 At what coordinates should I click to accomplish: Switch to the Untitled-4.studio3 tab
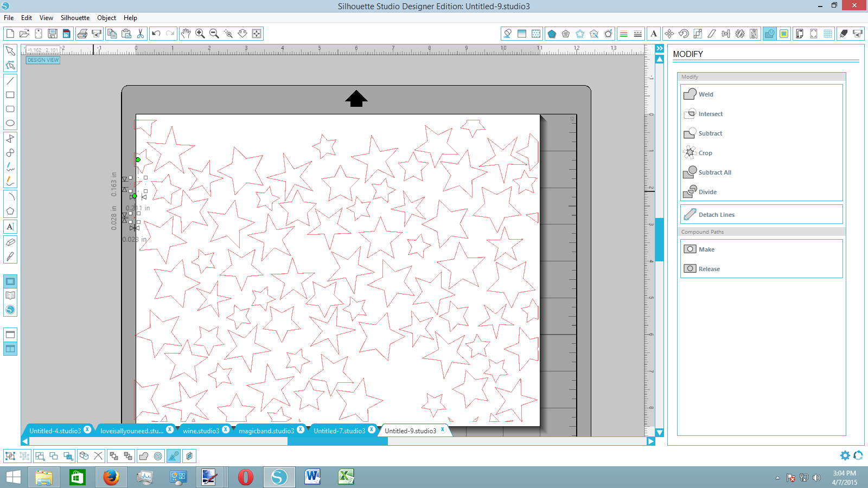coord(55,431)
